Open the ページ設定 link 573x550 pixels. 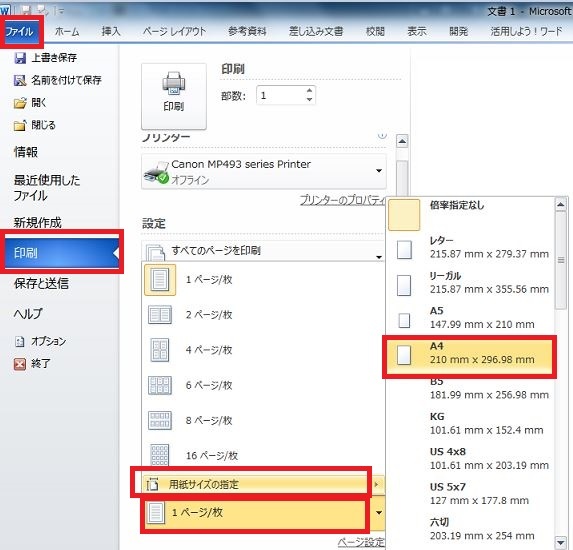(x=361, y=542)
